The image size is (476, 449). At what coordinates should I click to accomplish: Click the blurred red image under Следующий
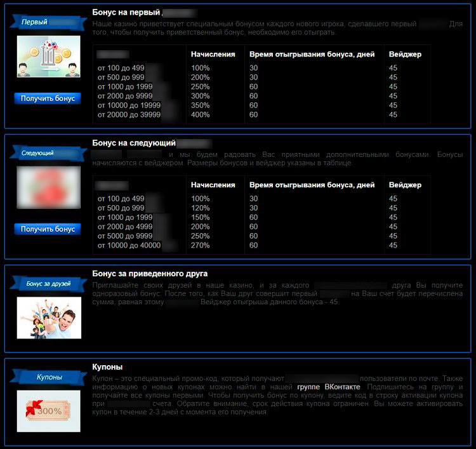[48, 187]
